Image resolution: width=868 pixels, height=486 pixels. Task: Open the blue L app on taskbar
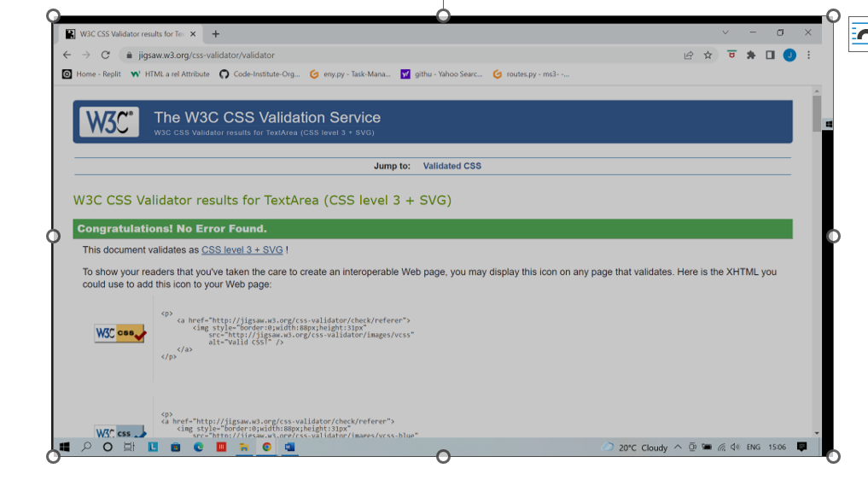pyautogui.click(x=153, y=448)
